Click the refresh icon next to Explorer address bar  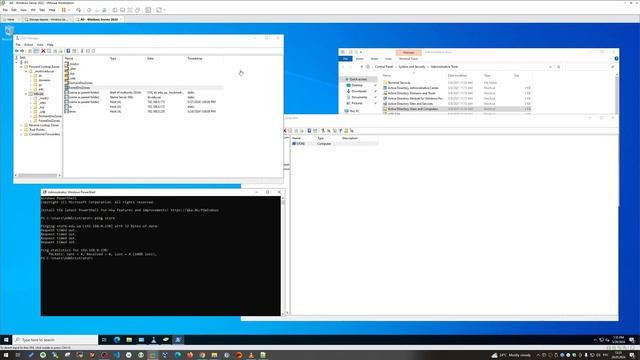pyautogui.click(x=558, y=67)
